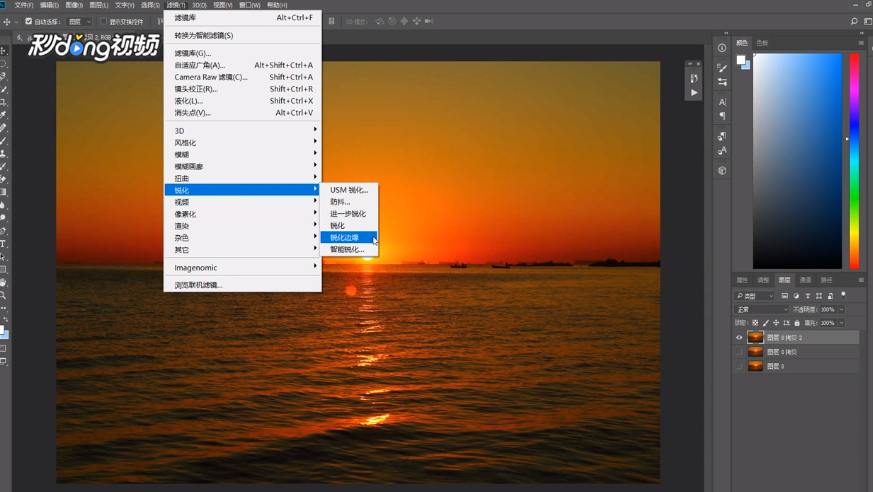
Task: Hide the 图层 0 拷贝 2 layer
Action: click(x=739, y=337)
